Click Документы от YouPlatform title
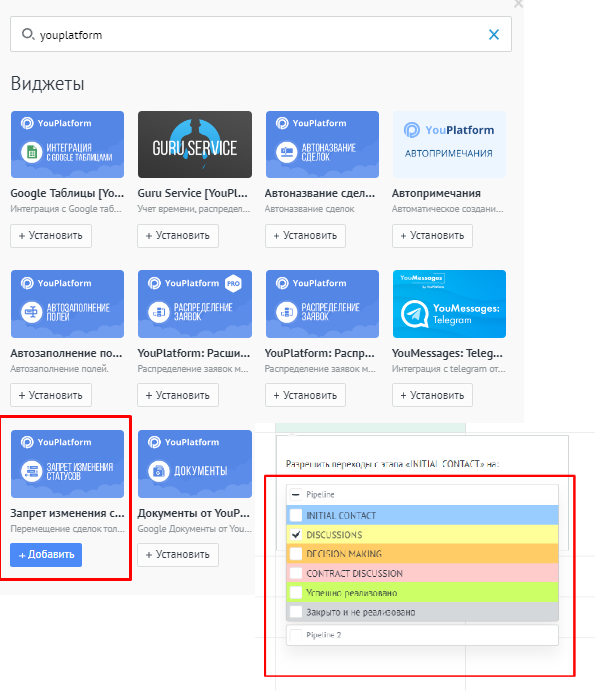Screen dimensions: 595x690 coord(194,513)
